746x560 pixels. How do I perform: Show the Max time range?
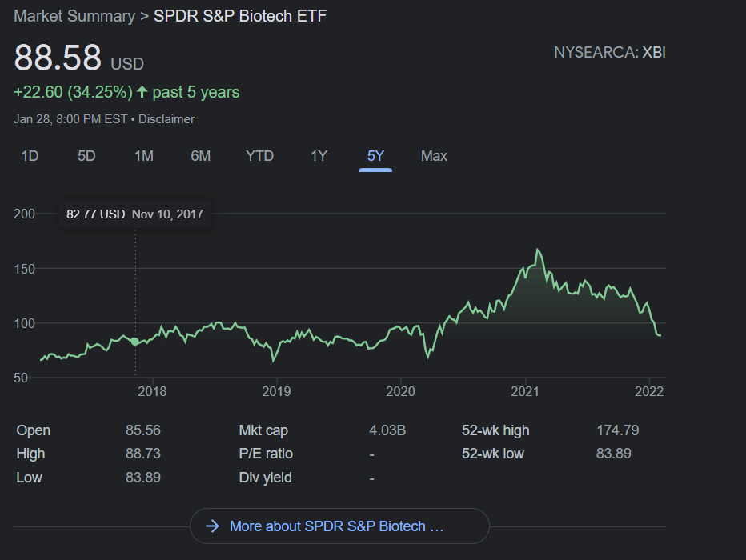pos(434,156)
